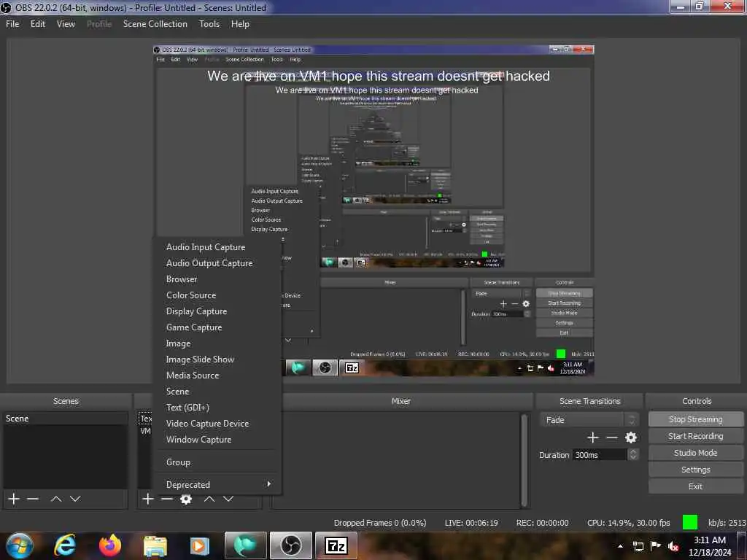Screen dimensions: 747x560
Task: Add an Image source
Action: [217, 343]
